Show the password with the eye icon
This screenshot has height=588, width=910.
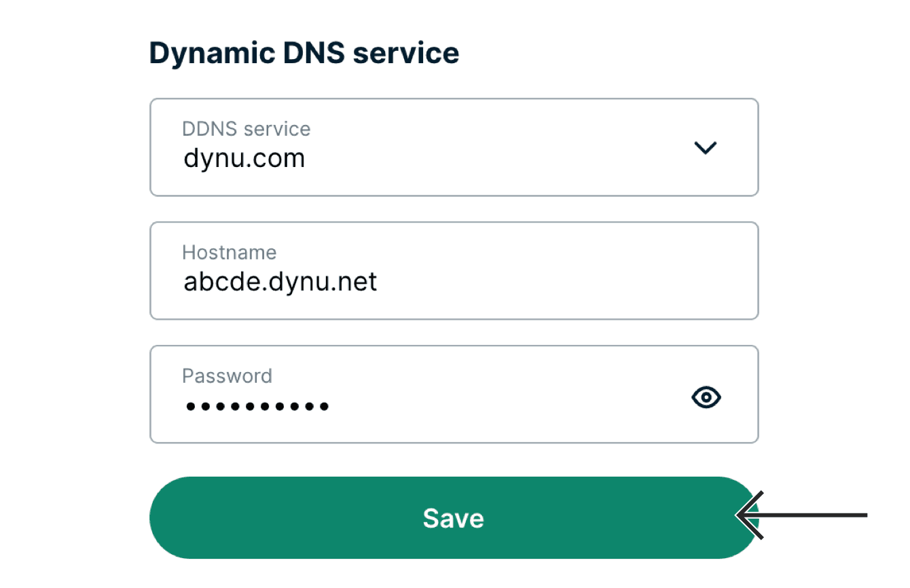pos(706,397)
